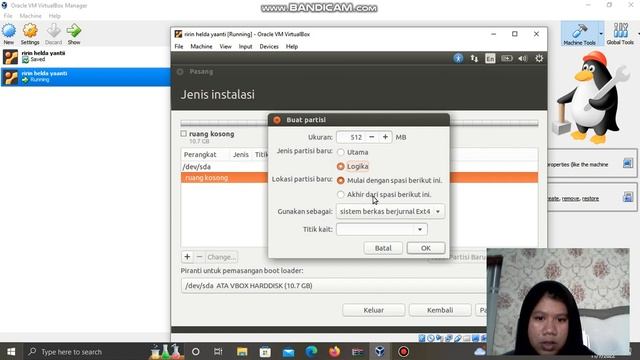Viewport: 640px width, 360px height.
Task: Open Firefox from the taskbar
Action: (334, 351)
